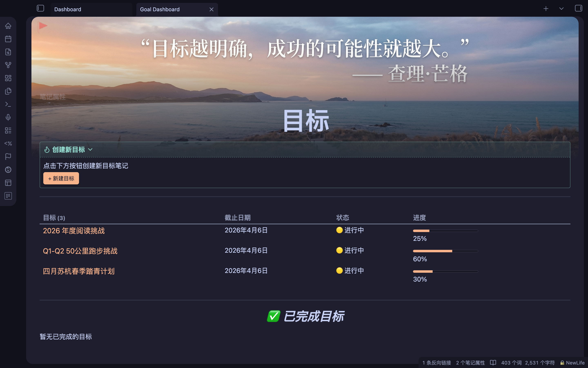Click the list layout icon in ribbon
The image size is (588, 368).
[x=8, y=130]
